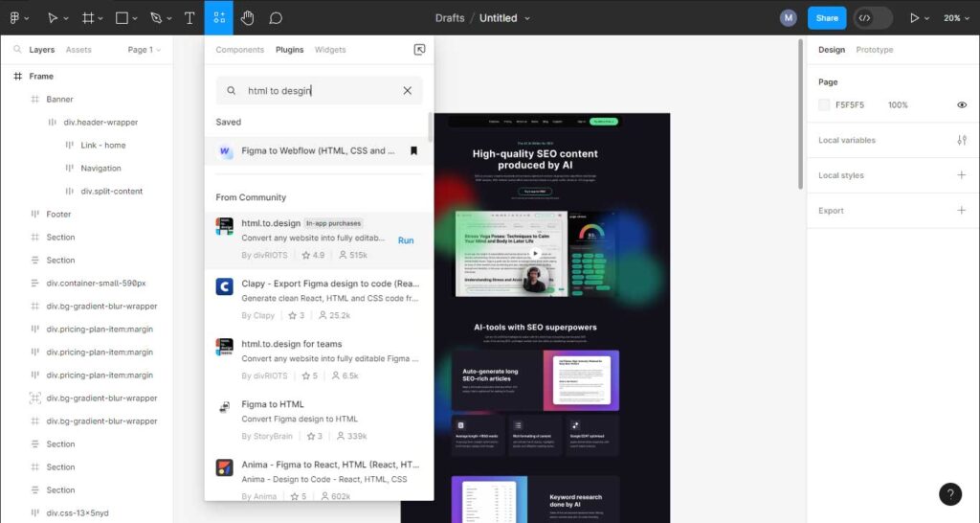This screenshot has width=980, height=523.
Task: Click the Share button
Action: pos(826,18)
